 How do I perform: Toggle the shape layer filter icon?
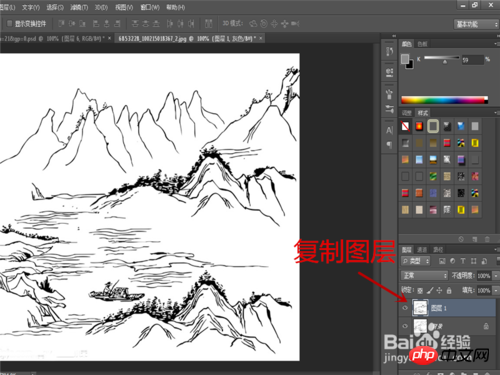[473, 261]
